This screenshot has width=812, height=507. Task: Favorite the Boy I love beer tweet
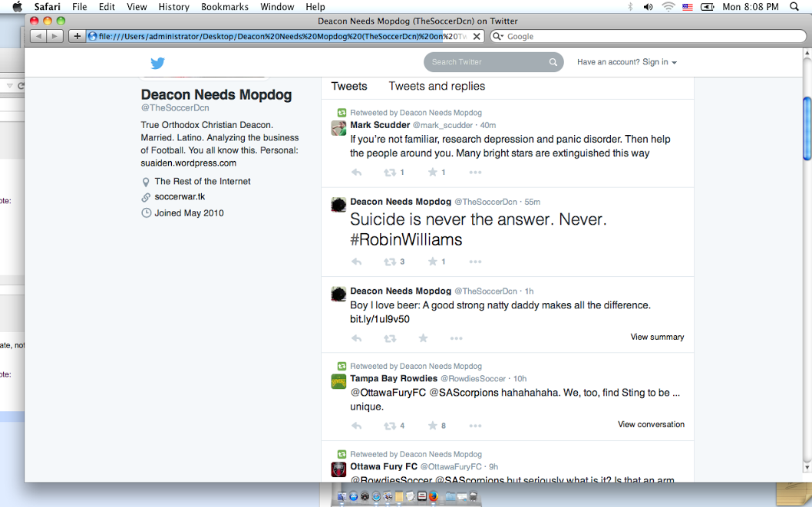423,337
